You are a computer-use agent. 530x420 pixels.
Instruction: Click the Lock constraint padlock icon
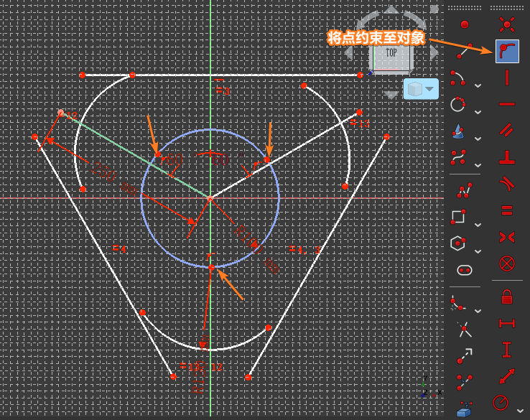coord(507,297)
